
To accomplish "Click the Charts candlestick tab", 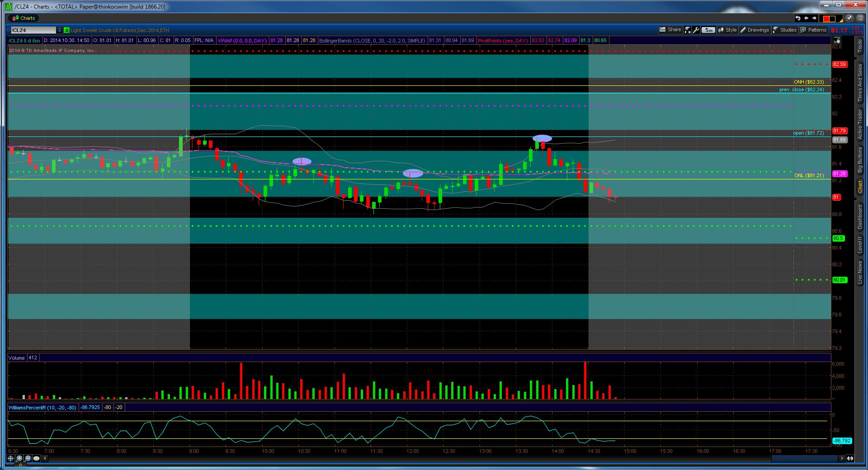I will [24, 18].
